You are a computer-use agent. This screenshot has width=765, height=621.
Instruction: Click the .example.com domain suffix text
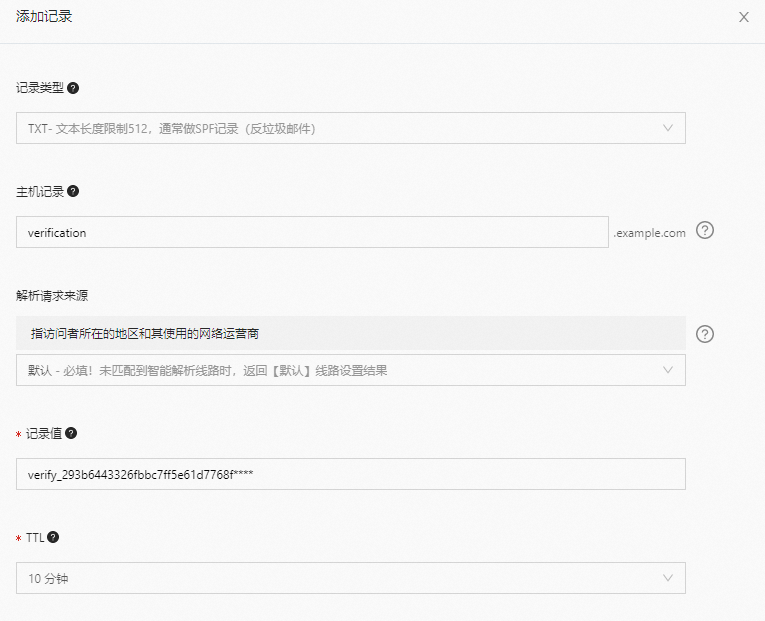650,233
